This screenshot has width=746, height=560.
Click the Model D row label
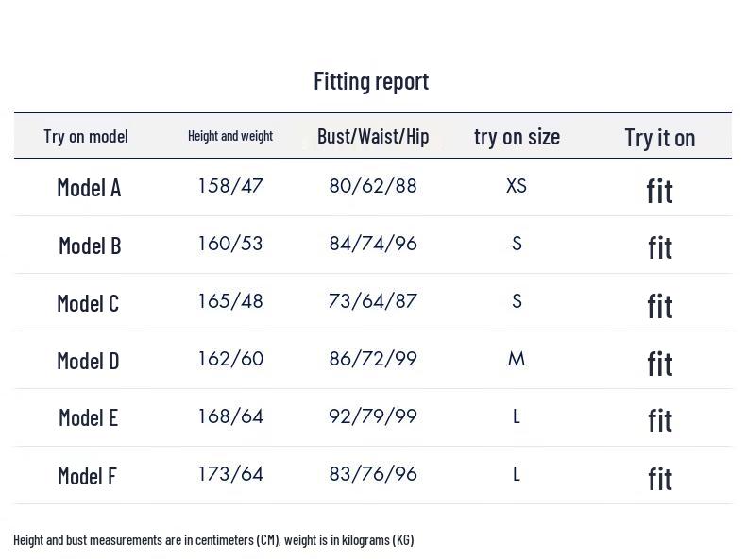[88, 361]
